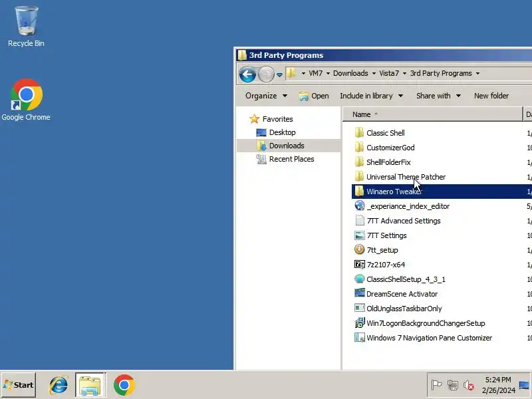Click the Open button in the toolbar

click(x=314, y=96)
